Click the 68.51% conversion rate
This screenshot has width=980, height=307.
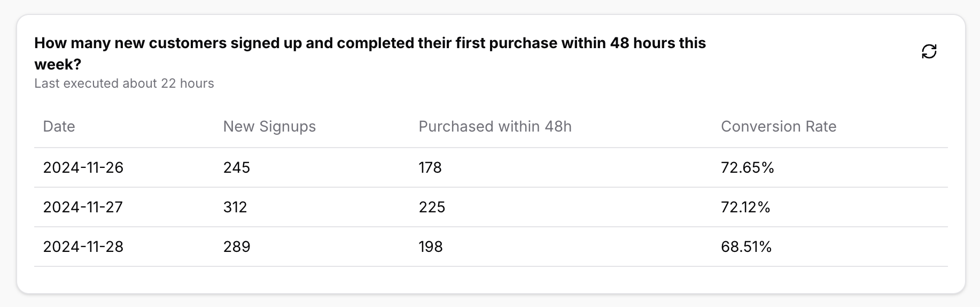pos(746,247)
